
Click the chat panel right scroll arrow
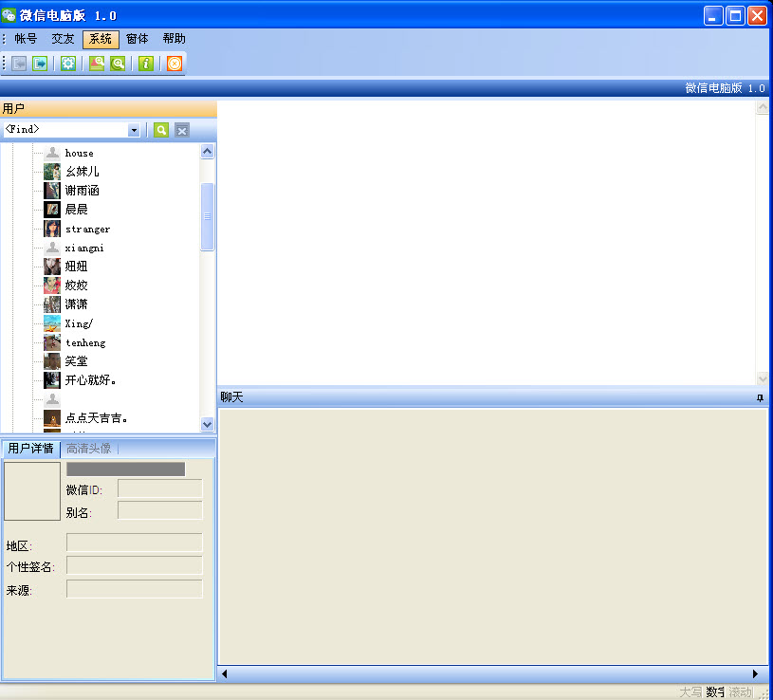(755, 673)
